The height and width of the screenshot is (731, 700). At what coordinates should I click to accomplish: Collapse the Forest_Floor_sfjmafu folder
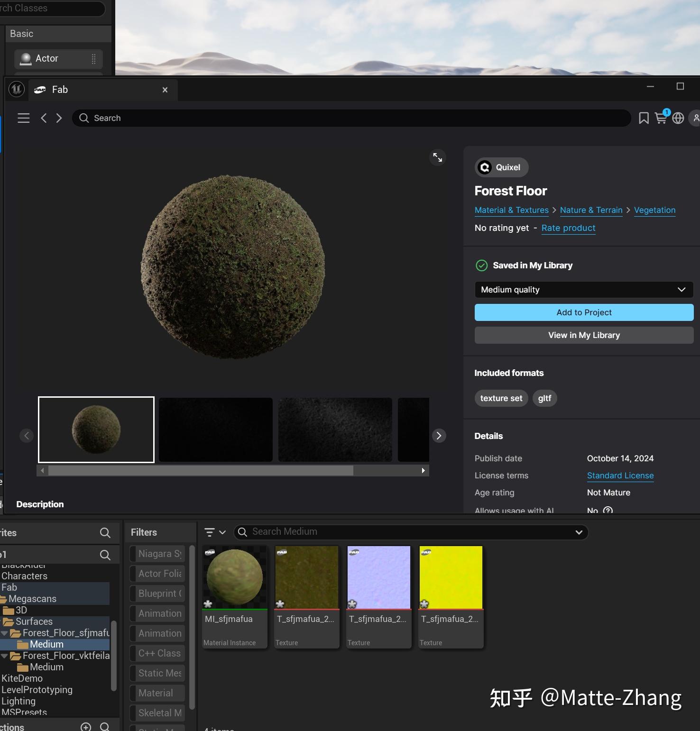[5, 632]
